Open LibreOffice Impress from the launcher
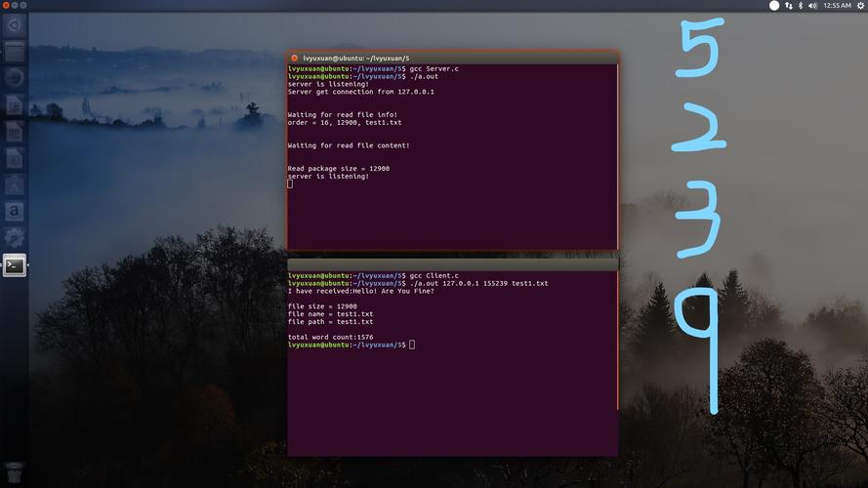 (x=14, y=157)
